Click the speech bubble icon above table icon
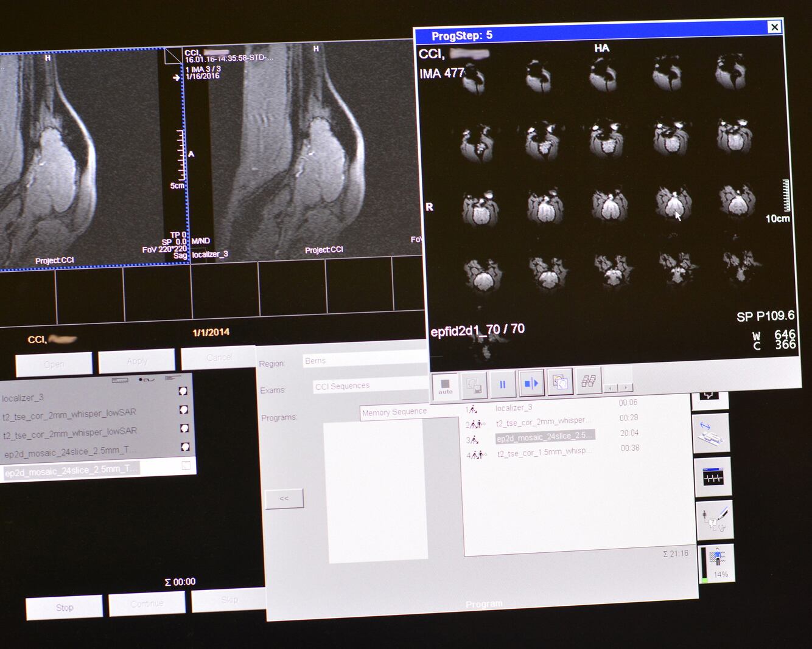 point(709,400)
